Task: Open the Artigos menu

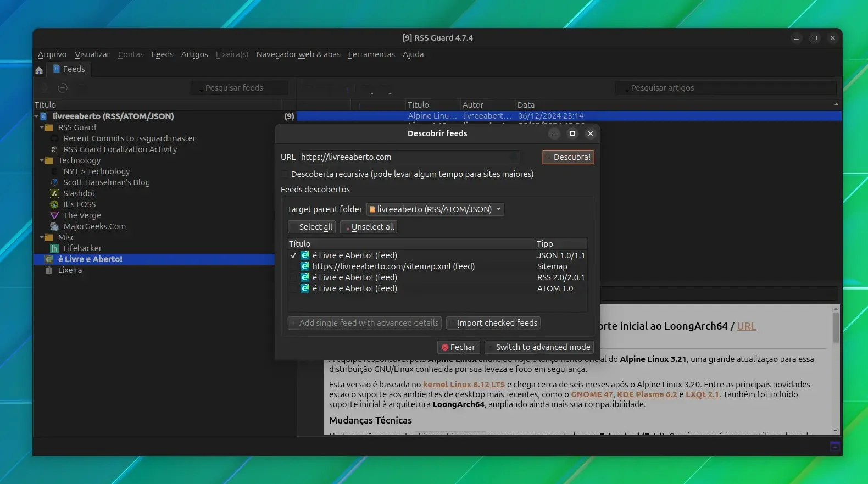Action: point(194,54)
